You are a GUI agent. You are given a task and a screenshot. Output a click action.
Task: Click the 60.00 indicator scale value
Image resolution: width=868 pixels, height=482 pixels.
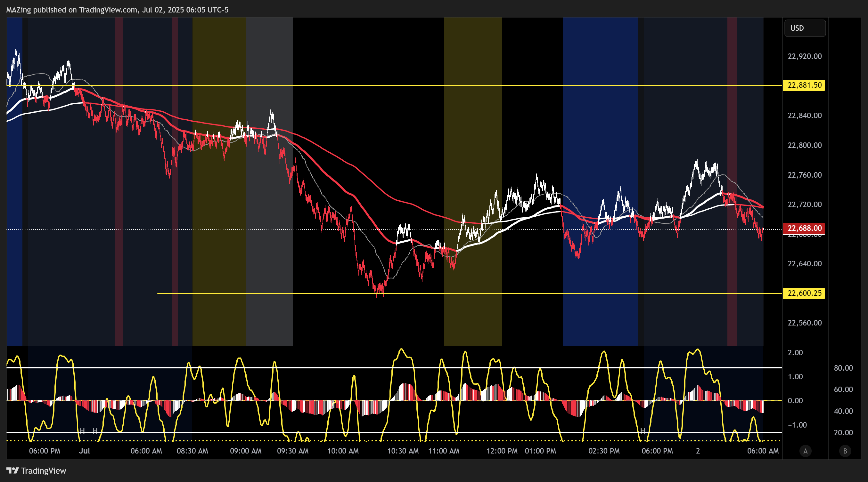[x=843, y=390]
